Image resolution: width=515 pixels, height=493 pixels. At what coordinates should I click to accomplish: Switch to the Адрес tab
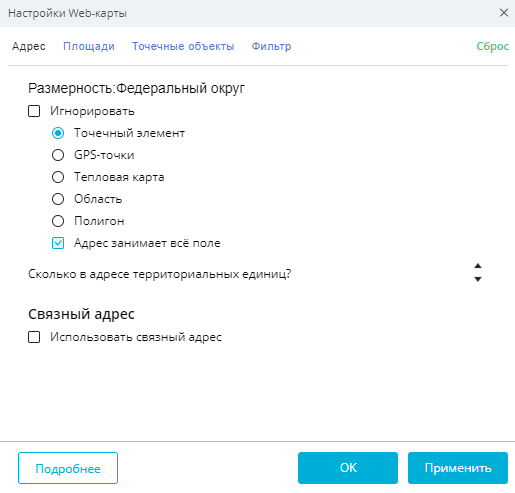(29, 46)
